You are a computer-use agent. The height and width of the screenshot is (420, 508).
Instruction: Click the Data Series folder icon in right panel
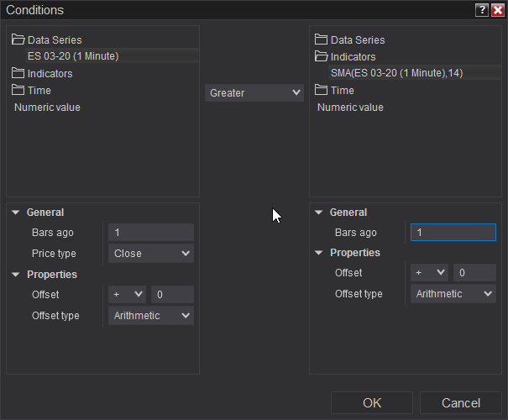tap(321, 39)
